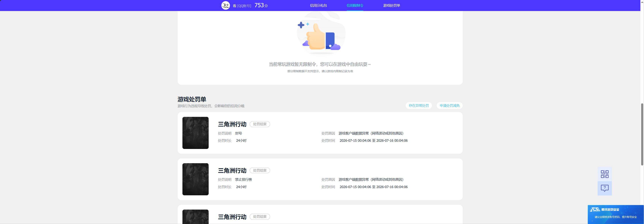Click the 禁止排行榜 punishment description text
The image size is (644, 224).
243,180
